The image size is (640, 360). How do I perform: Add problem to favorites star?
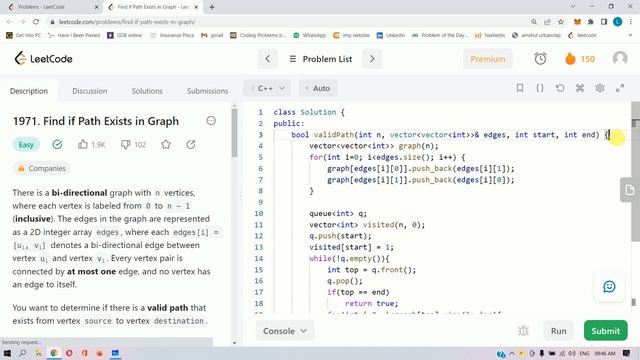pos(166,144)
